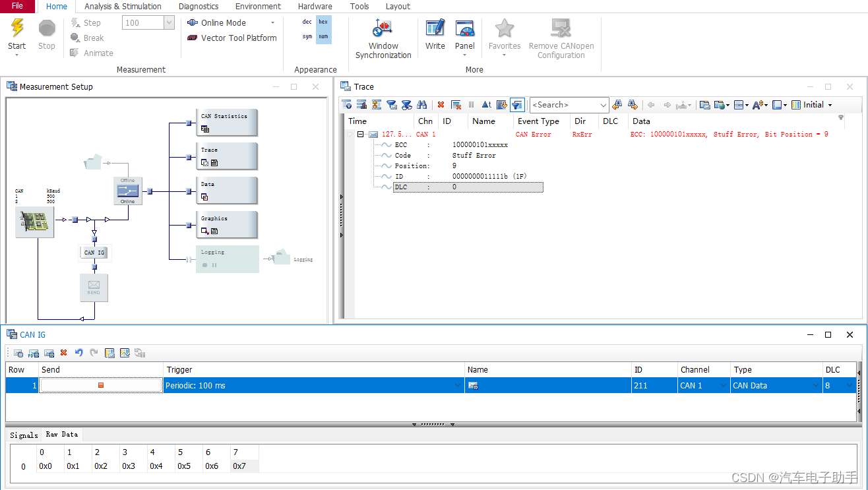Open the CAN 1 channel dropdown

tap(724, 386)
